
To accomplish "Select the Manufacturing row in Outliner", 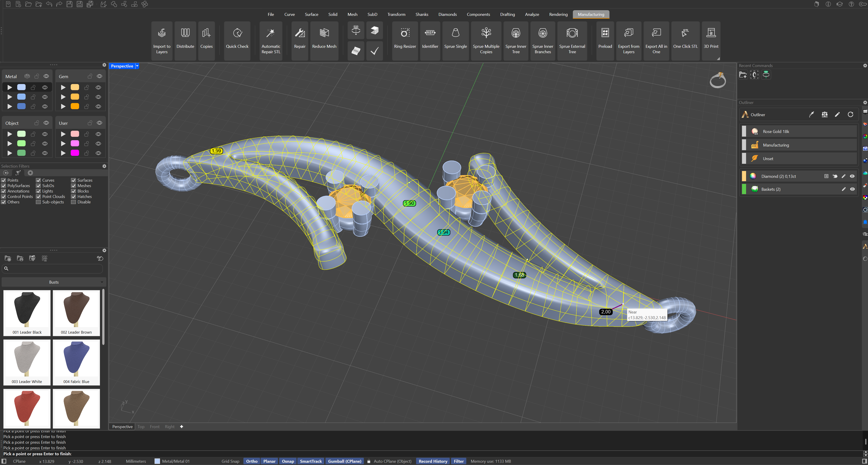I will click(799, 145).
